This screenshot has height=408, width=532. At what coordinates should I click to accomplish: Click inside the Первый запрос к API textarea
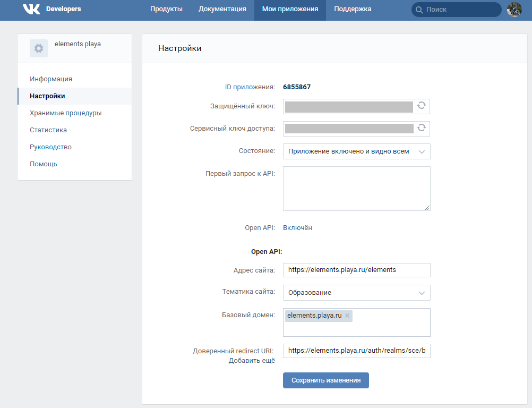(x=356, y=188)
